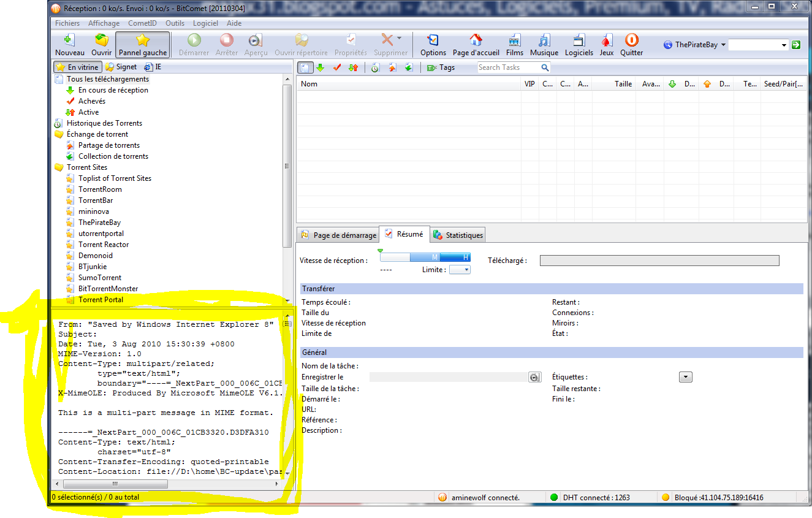Click the tree panel vertical scrollbar
Screen dimensions: 812x518
pos(287,166)
